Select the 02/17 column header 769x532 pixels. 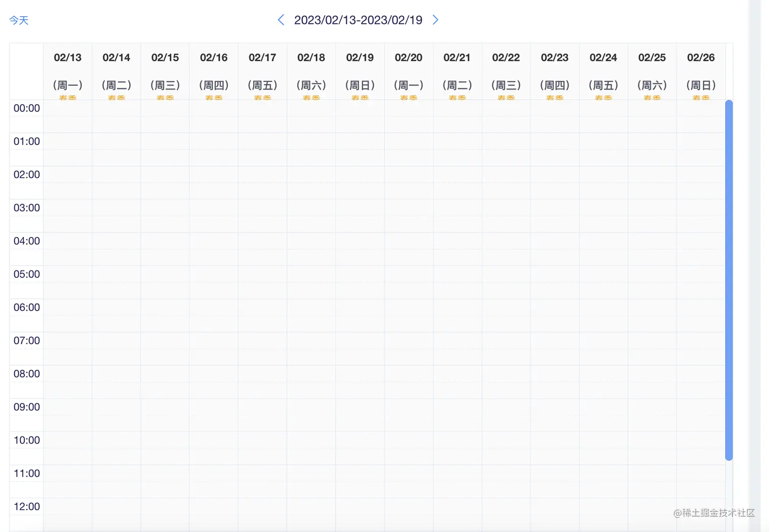[x=262, y=71]
